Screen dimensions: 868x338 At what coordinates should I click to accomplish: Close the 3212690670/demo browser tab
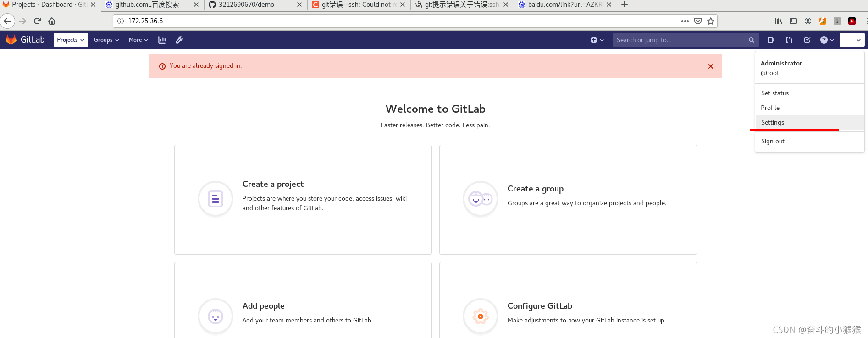pos(299,5)
